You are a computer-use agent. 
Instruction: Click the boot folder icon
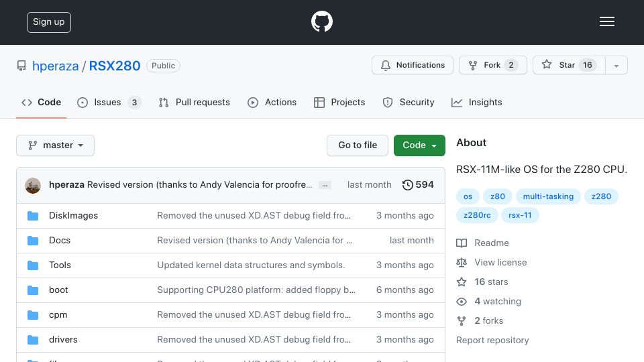[x=33, y=290]
